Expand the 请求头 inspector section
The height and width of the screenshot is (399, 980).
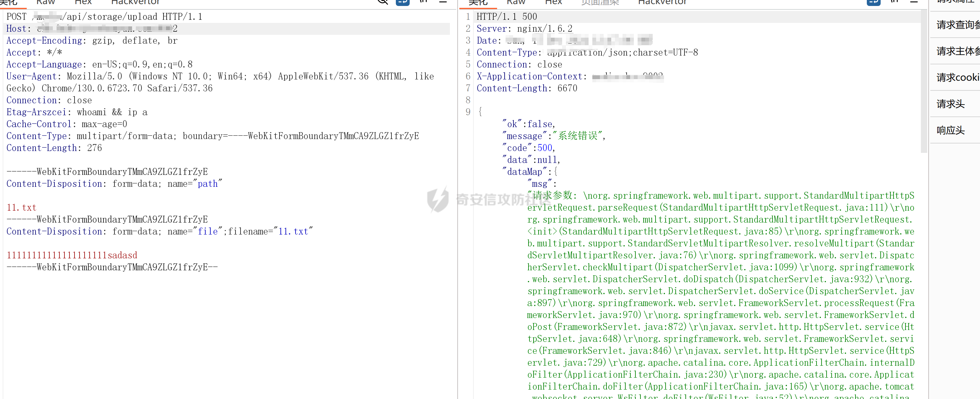[x=950, y=104]
